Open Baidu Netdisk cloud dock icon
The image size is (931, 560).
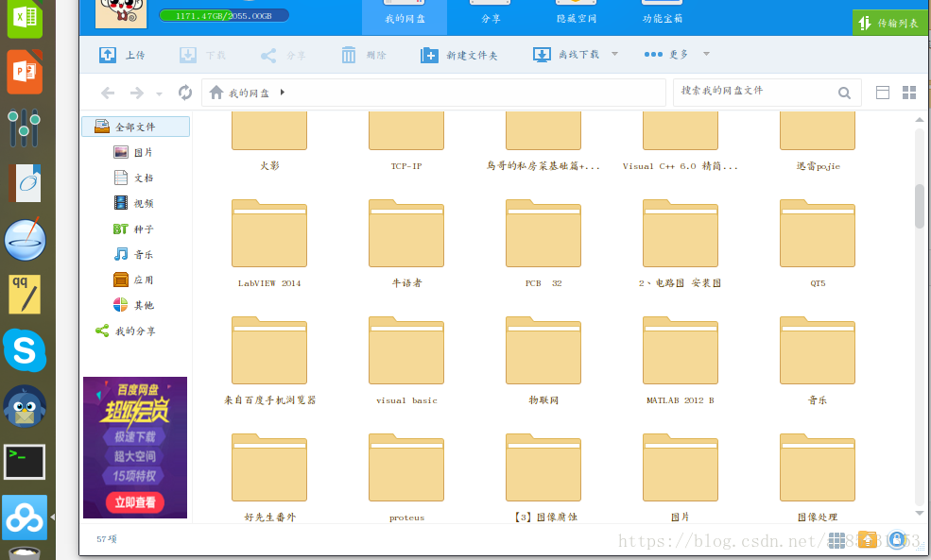coord(25,518)
